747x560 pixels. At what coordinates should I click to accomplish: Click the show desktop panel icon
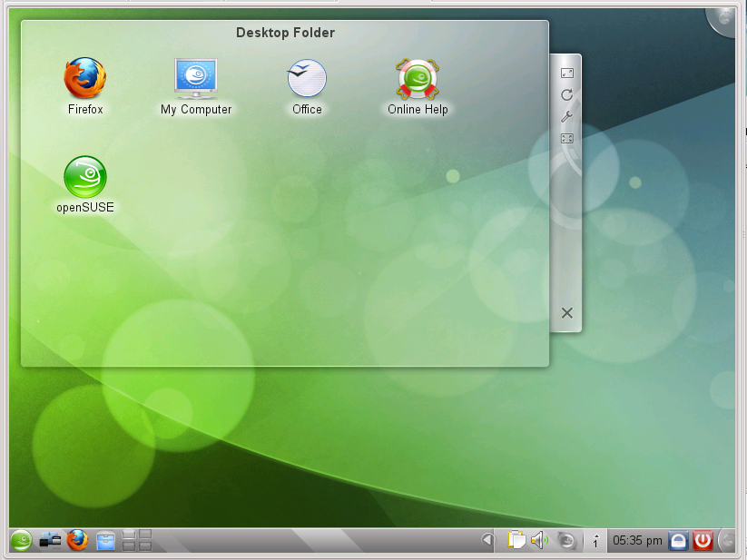pyautogui.click(x=50, y=540)
